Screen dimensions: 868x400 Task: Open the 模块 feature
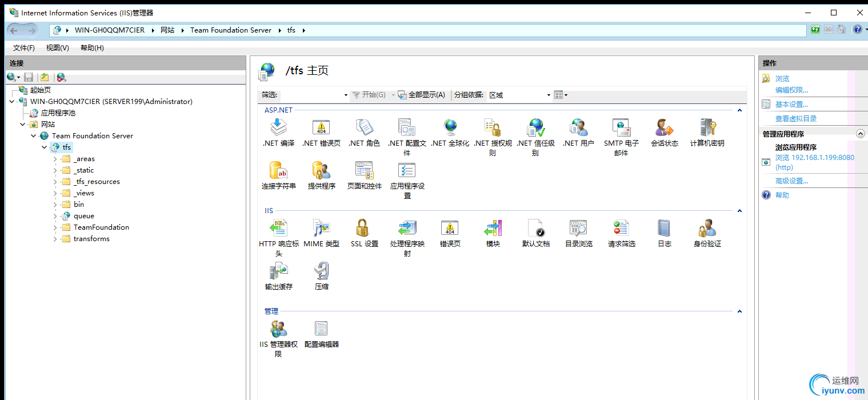(x=493, y=233)
